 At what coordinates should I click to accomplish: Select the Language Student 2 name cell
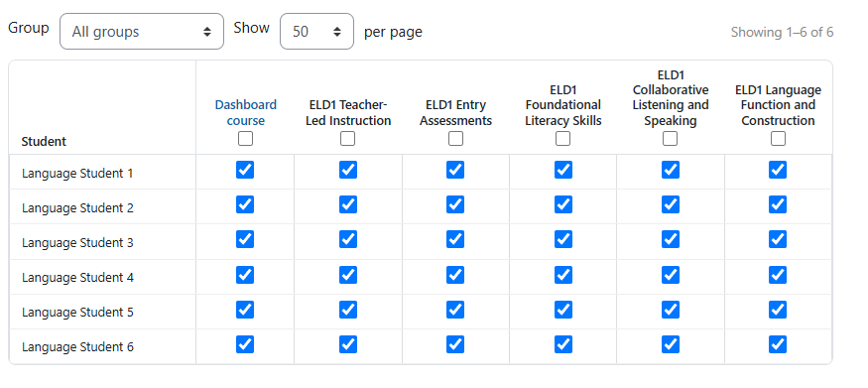point(102,207)
